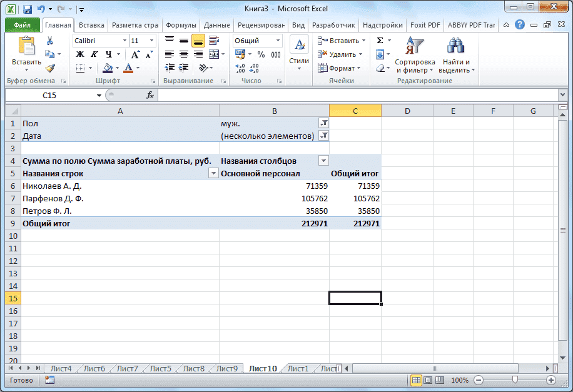Click the underline icon
Screen dimensions: 573x392
point(109,53)
